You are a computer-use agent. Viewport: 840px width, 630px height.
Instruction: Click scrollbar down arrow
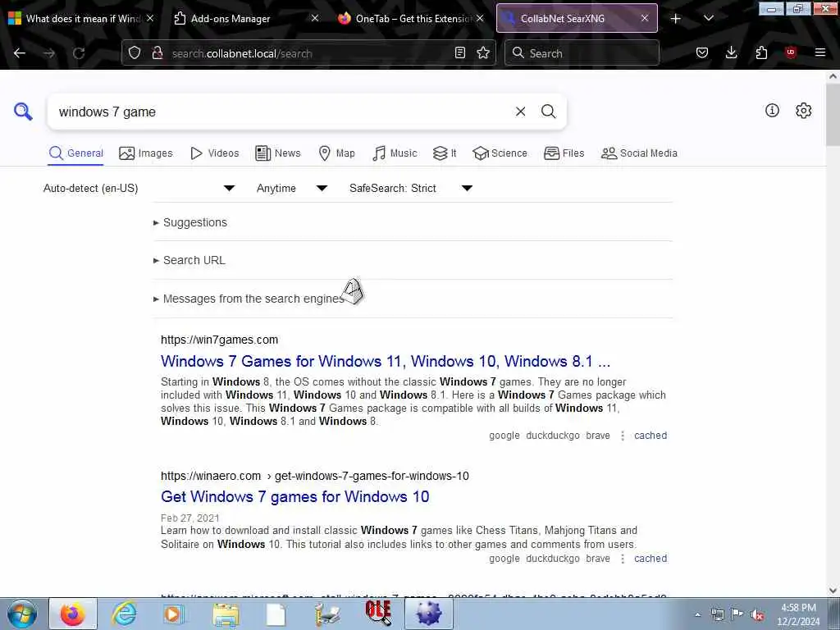[x=833, y=591]
